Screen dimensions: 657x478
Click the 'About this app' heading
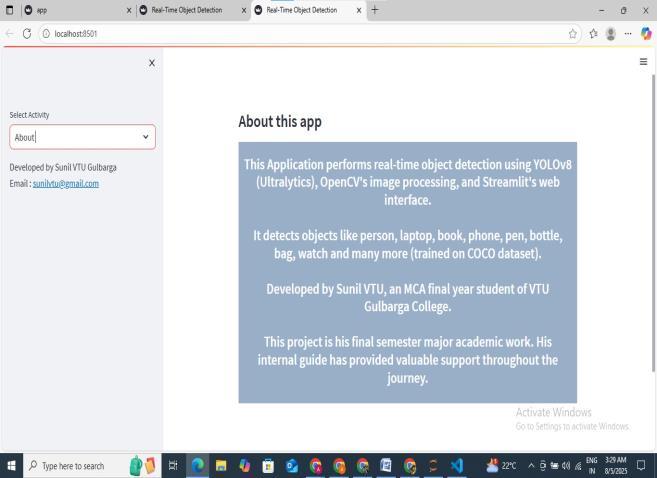click(x=280, y=121)
